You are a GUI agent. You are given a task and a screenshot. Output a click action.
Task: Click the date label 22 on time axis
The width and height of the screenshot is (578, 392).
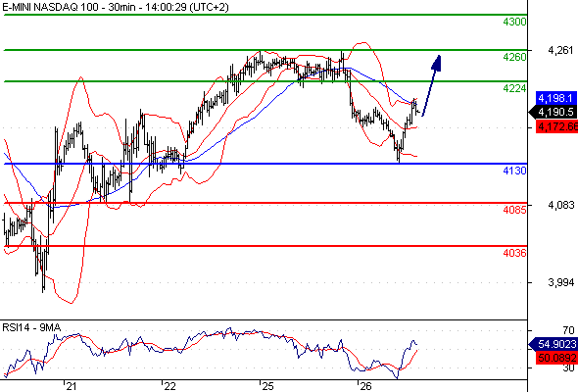[x=169, y=386]
